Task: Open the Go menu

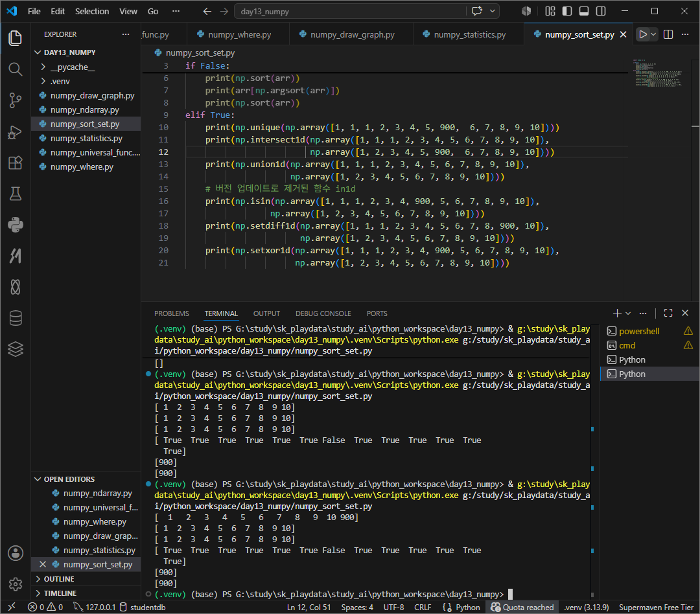Action: pyautogui.click(x=153, y=11)
